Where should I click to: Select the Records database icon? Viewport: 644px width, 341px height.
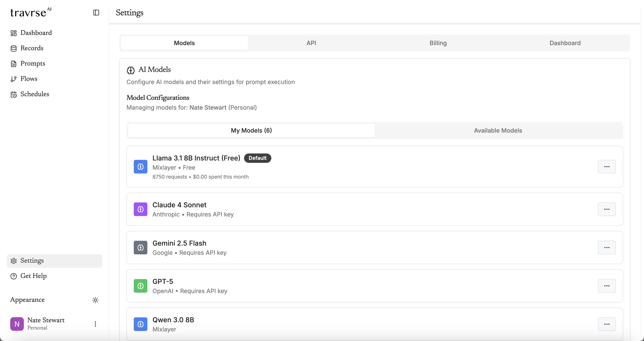point(14,48)
